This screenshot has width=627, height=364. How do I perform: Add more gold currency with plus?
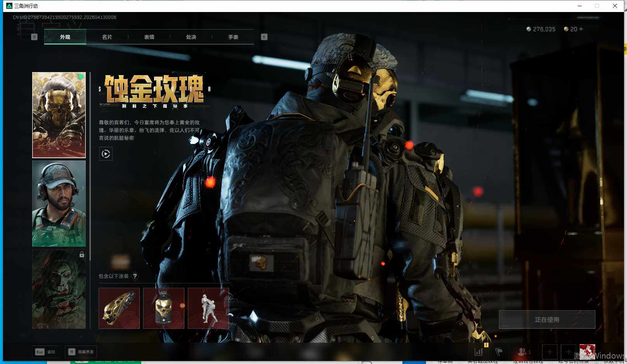581,29
